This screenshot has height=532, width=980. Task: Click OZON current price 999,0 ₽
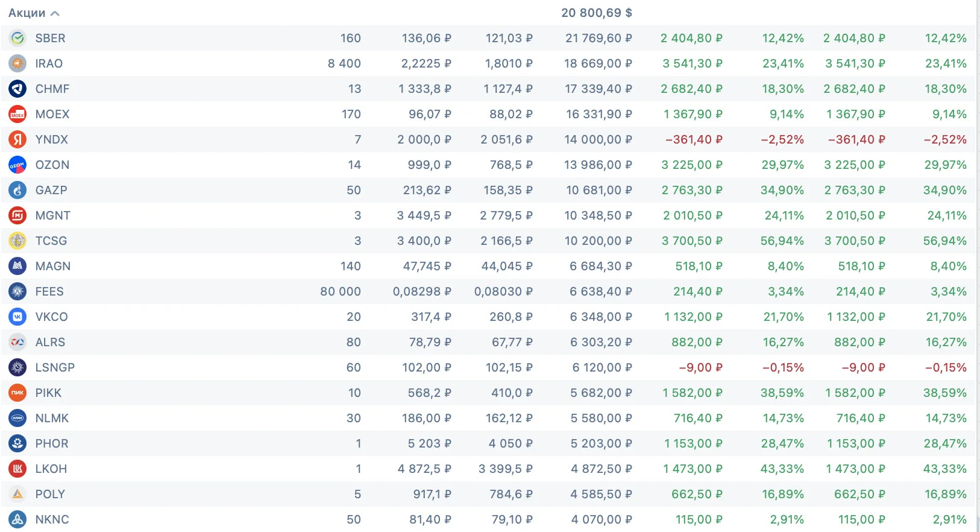tap(430, 165)
